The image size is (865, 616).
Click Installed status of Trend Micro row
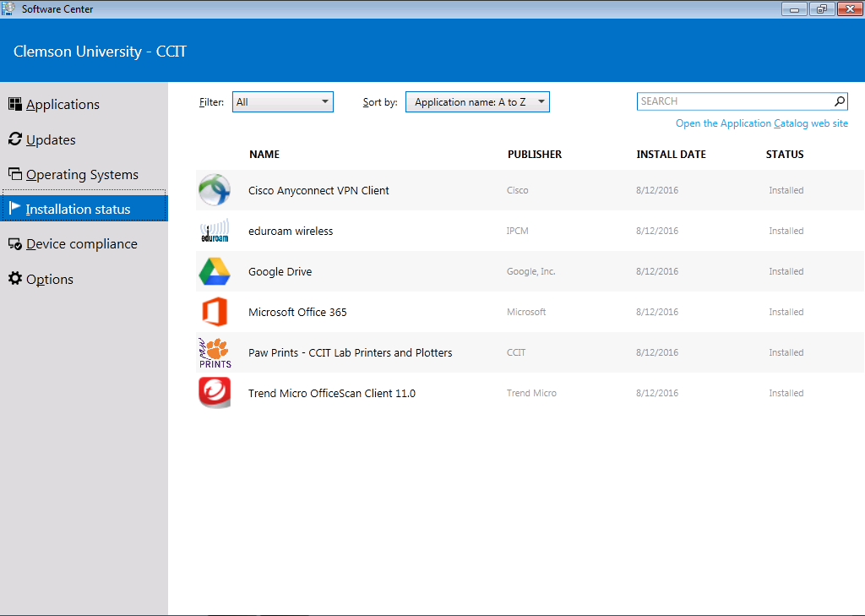[x=786, y=393]
